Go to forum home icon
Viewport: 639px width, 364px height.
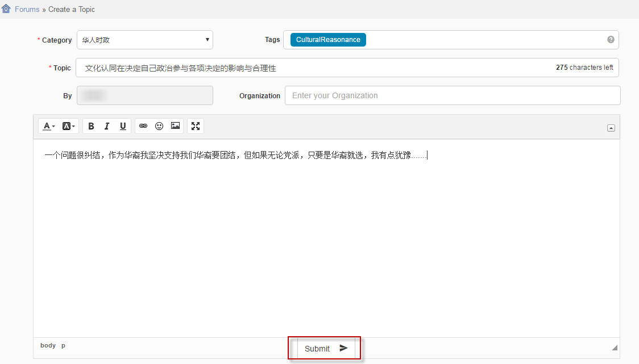coord(6,9)
